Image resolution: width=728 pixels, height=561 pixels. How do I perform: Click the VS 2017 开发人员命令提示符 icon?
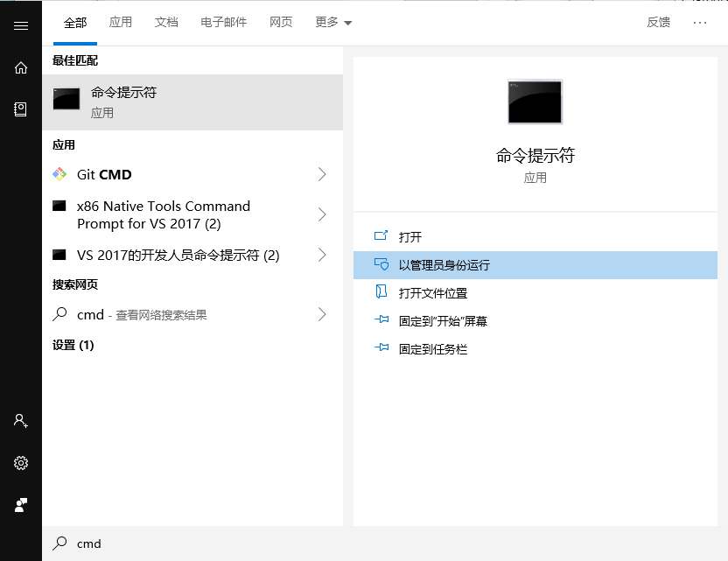59,255
